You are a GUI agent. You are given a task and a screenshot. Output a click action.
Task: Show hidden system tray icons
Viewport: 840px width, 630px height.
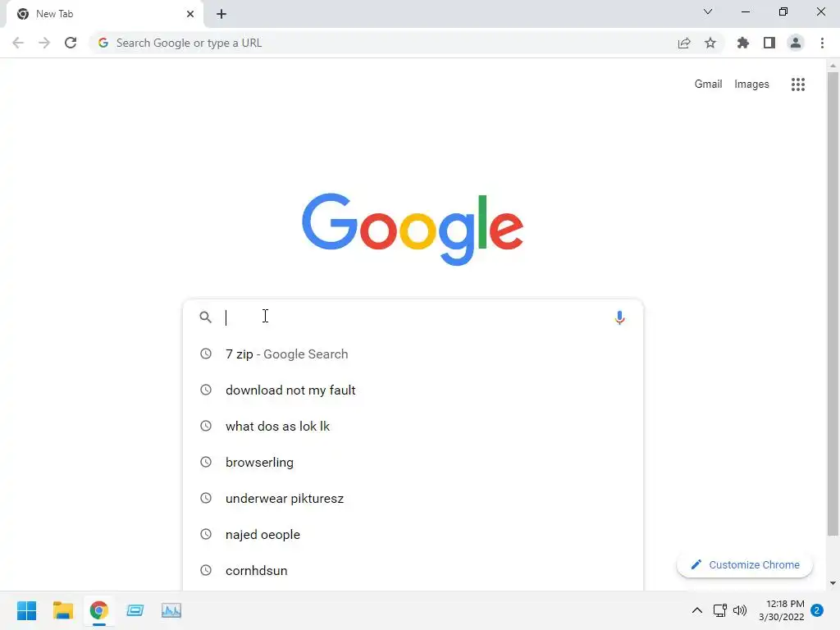pos(696,610)
